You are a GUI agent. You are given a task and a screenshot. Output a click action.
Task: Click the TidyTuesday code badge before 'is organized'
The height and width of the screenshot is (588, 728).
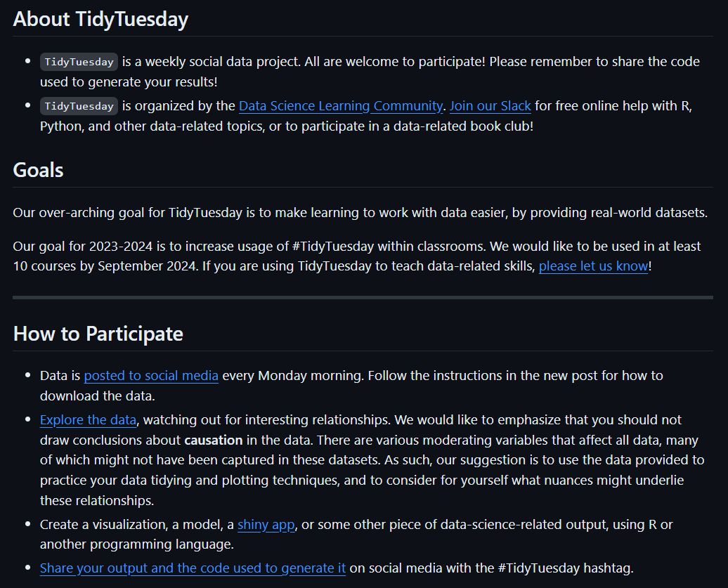tap(79, 106)
